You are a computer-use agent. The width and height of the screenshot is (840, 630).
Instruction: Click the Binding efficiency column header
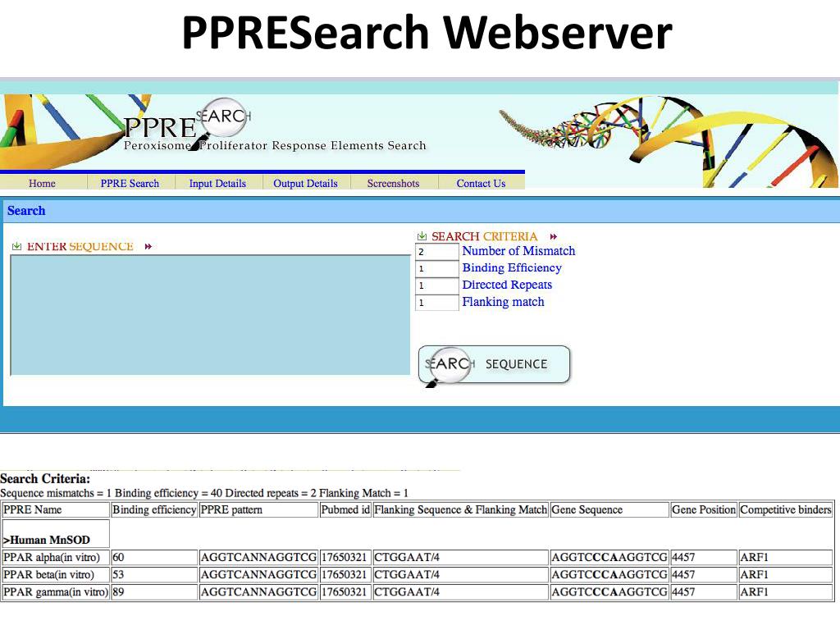pyautogui.click(x=154, y=509)
